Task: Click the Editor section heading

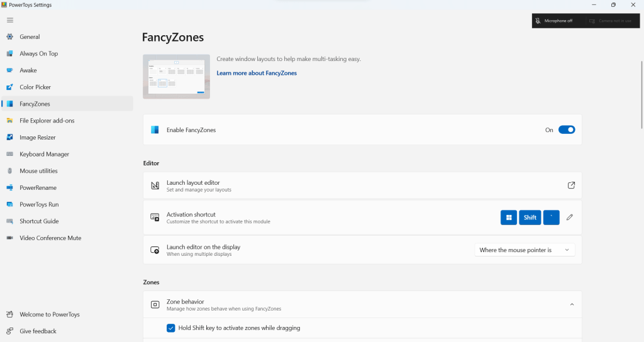Action: (x=151, y=163)
